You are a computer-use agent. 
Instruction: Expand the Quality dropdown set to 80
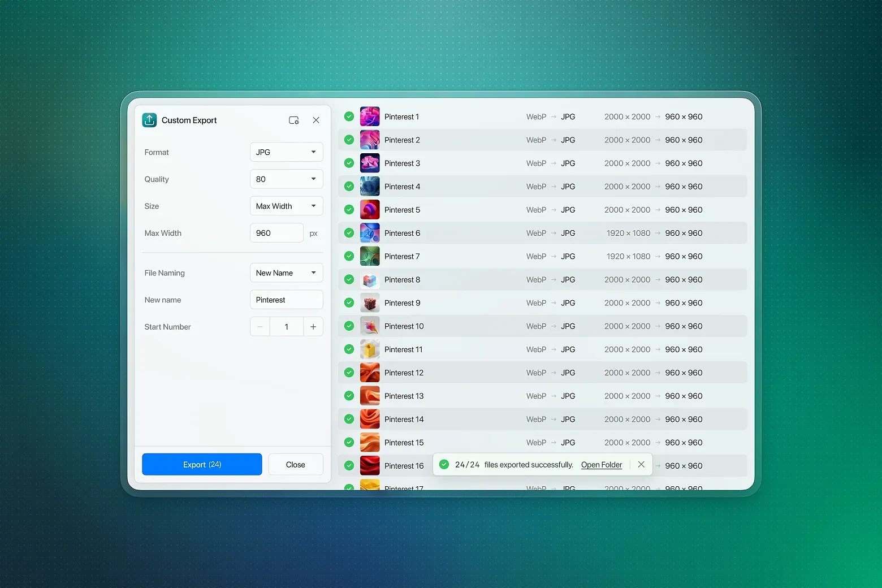286,179
